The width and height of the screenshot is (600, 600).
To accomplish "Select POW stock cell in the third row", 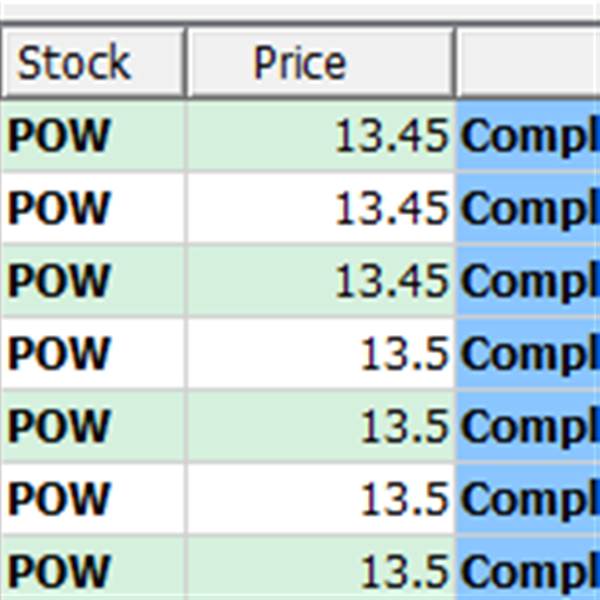I will [x=92, y=280].
